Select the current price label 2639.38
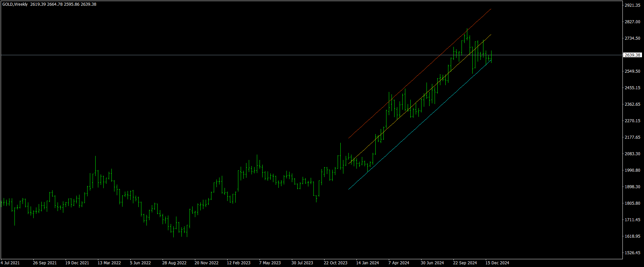This screenshot has height=267, width=644. [x=633, y=55]
